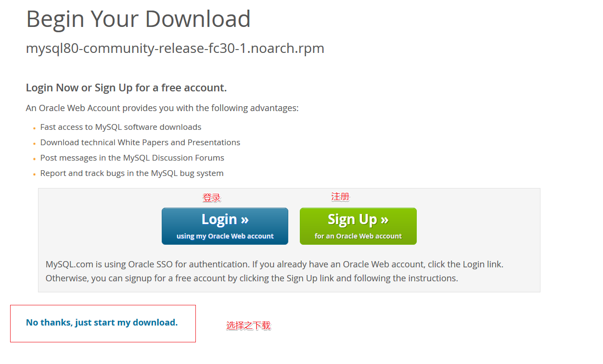Viewport: 603px width, 364px height.
Task: Click the 'Login Now or Sign Up' subheading
Action: click(126, 88)
